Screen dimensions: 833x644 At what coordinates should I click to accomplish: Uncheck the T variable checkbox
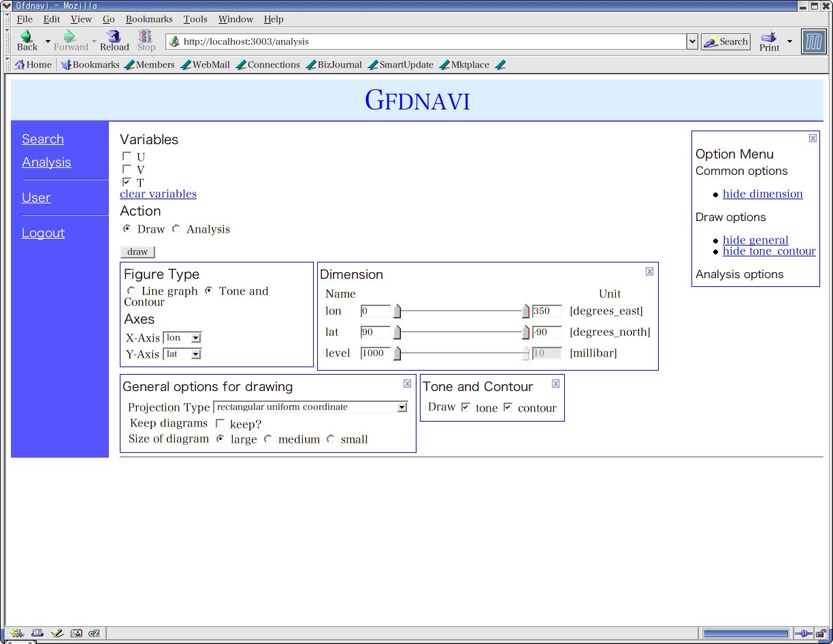click(x=127, y=182)
